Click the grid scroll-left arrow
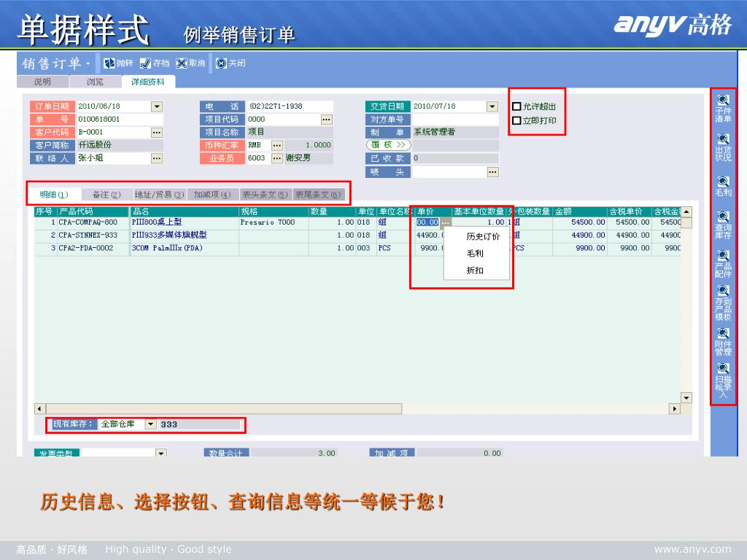The image size is (747, 560). point(40,408)
